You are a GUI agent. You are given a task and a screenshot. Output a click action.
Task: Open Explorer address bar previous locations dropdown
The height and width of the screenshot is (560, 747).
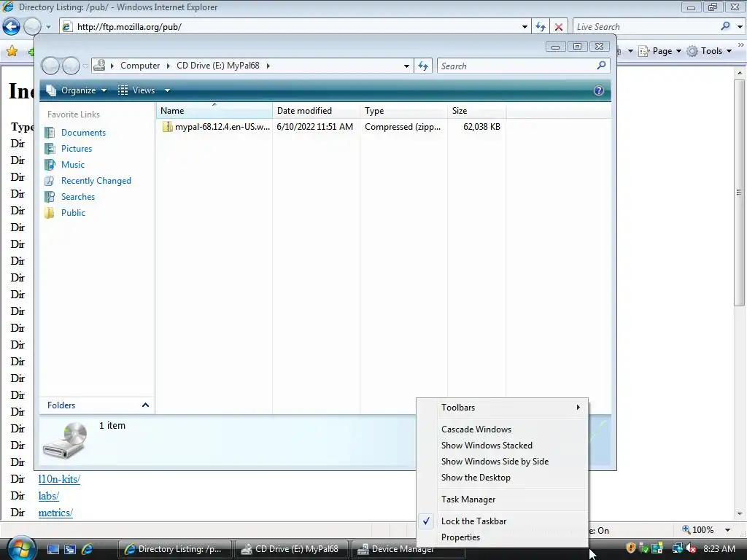[406, 66]
